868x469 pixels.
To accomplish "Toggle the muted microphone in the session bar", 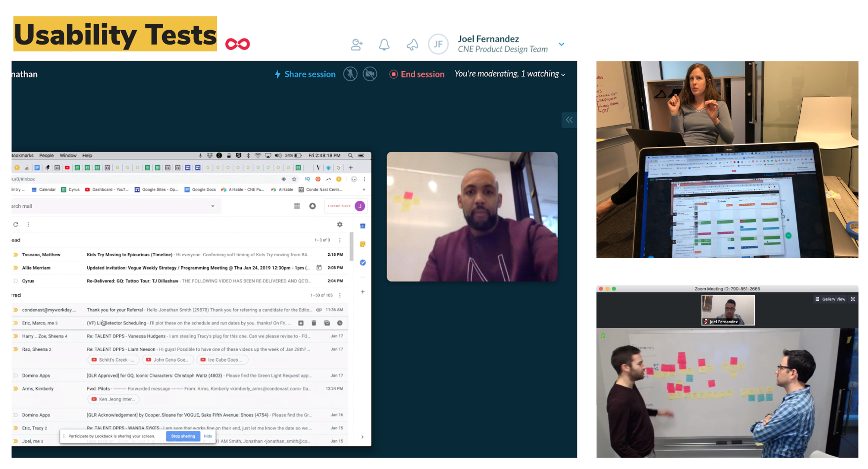I will click(350, 74).
